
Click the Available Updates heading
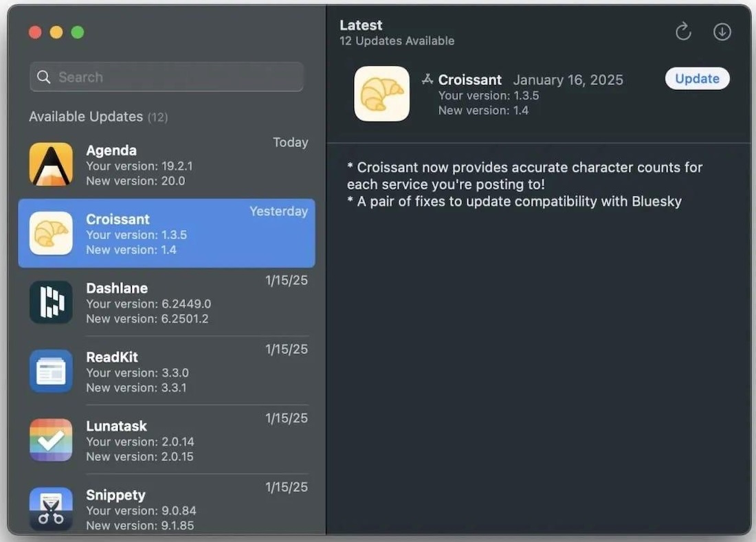[x=98, y=117]
